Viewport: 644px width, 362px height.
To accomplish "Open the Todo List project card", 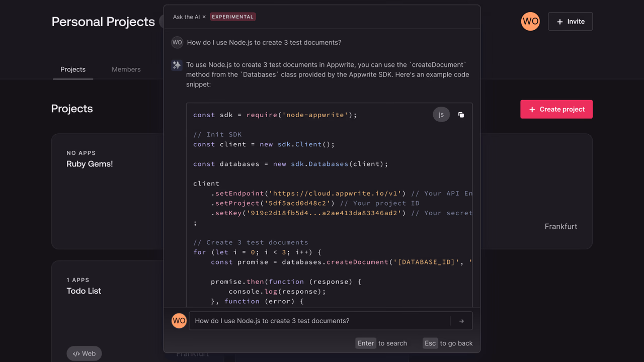I will [x=107, y=311].
